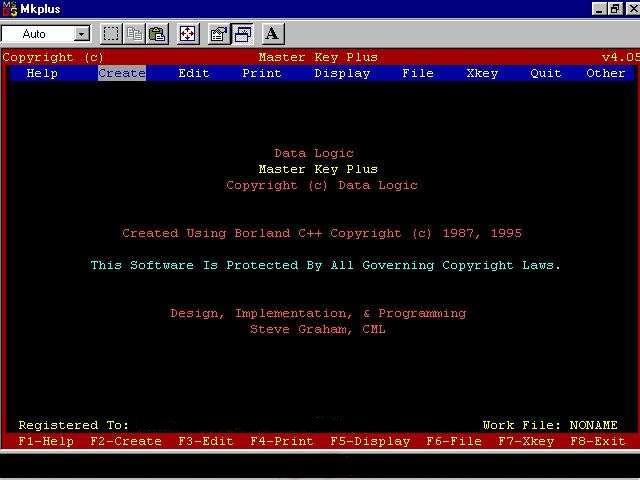The image size is (640, 480).
Task: Open the Other menu
Action: coord(606,73)
